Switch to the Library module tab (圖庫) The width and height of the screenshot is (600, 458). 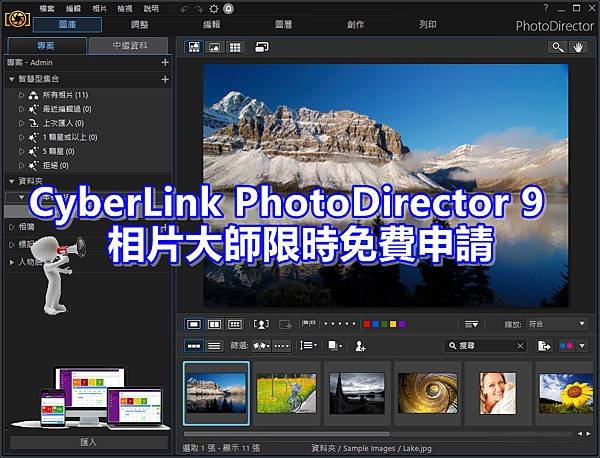click(x=68, y=24)
